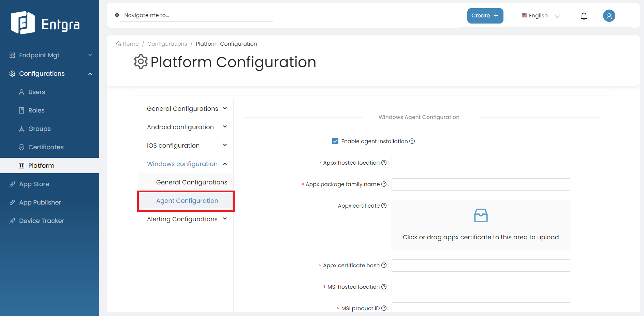Expand General Configurations section arrow
Screen dimensions: 644x316
225,108
